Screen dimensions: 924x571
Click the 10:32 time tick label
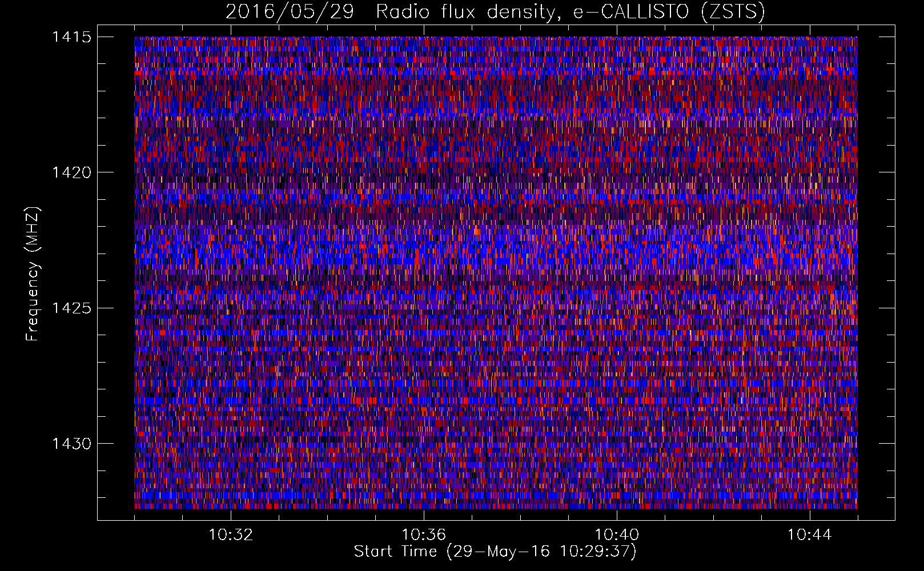[x=231, y=535]
